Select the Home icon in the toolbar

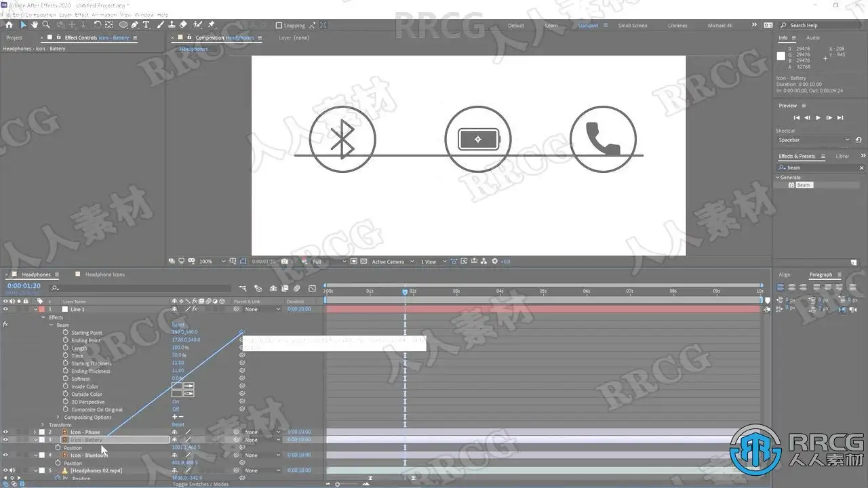click(x=9, y=25)
